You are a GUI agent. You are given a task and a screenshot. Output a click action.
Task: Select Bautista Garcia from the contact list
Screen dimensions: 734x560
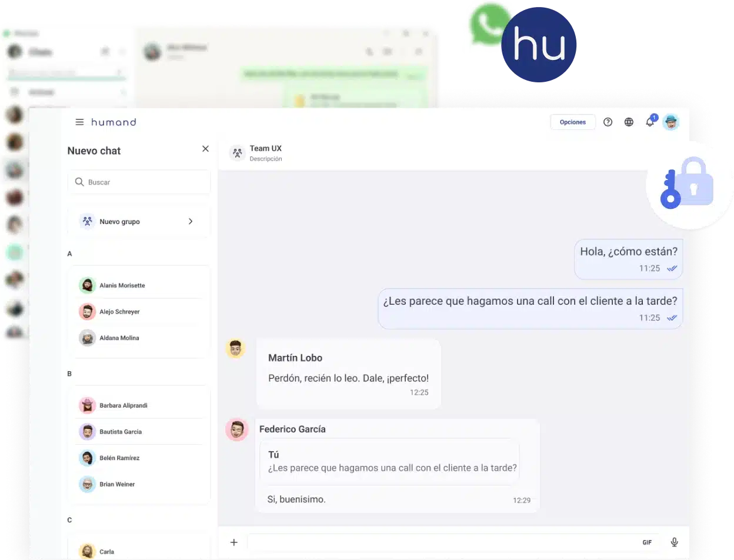click(122, 431)
